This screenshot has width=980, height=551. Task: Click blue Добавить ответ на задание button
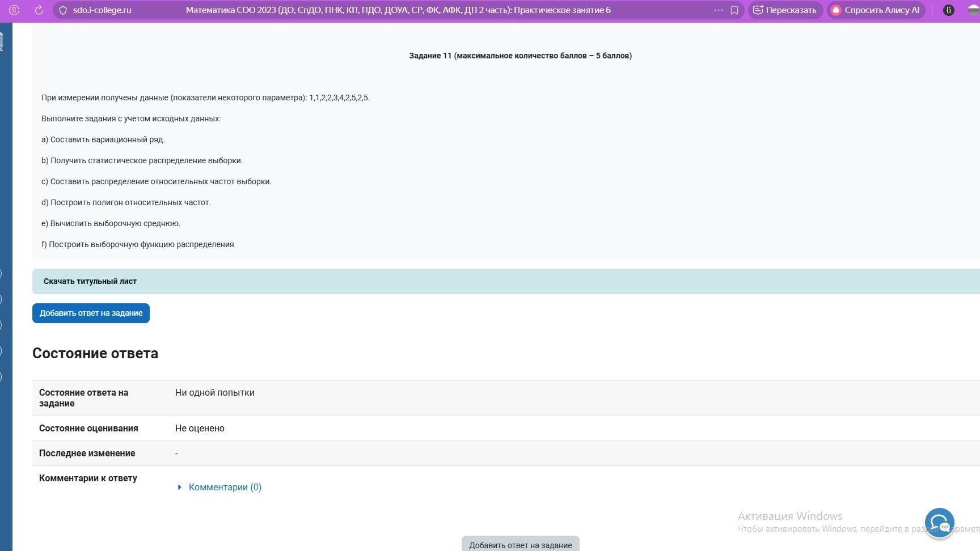coord(91,313)
